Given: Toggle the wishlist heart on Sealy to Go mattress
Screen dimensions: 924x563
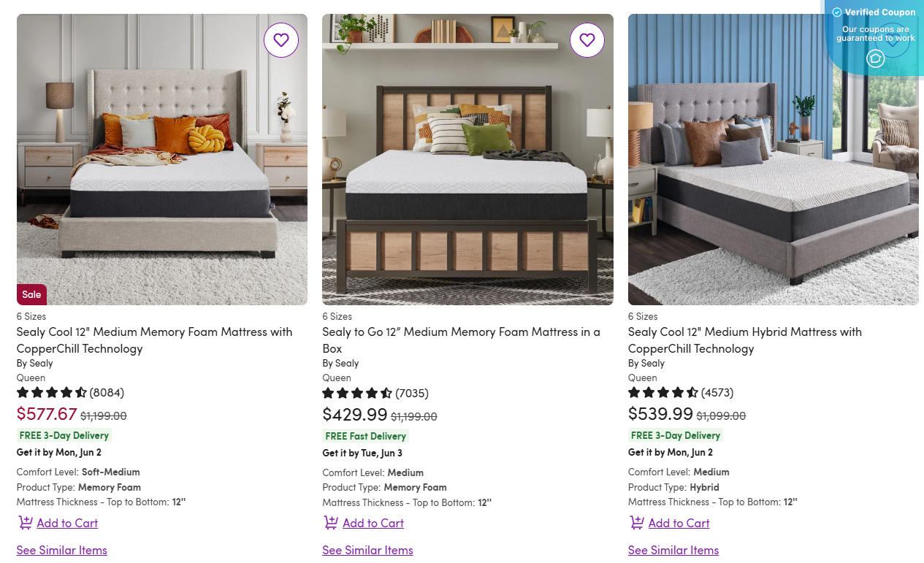Looking at the screenshot, I should pyautogui.click(x=587, y=40).
